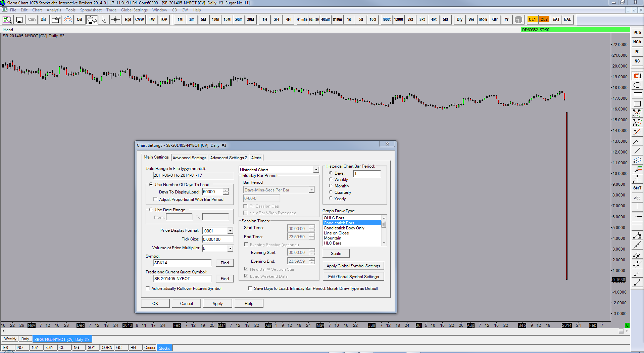644x353 pixels.
Task: Select the Pointer arrow tool
Action: (x=104, y=20)
